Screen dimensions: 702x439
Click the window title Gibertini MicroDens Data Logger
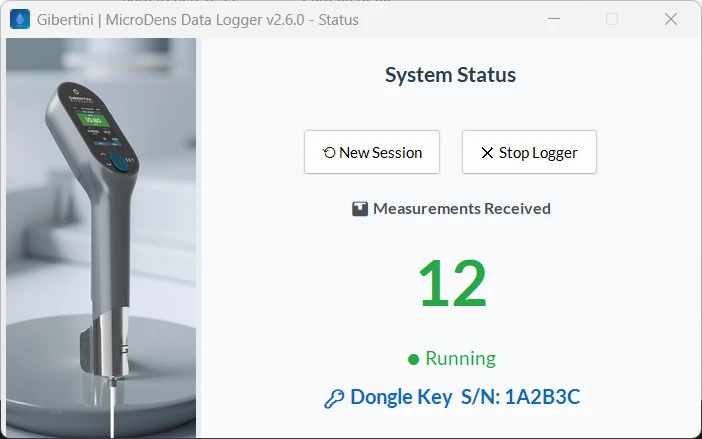coord(197,20)
